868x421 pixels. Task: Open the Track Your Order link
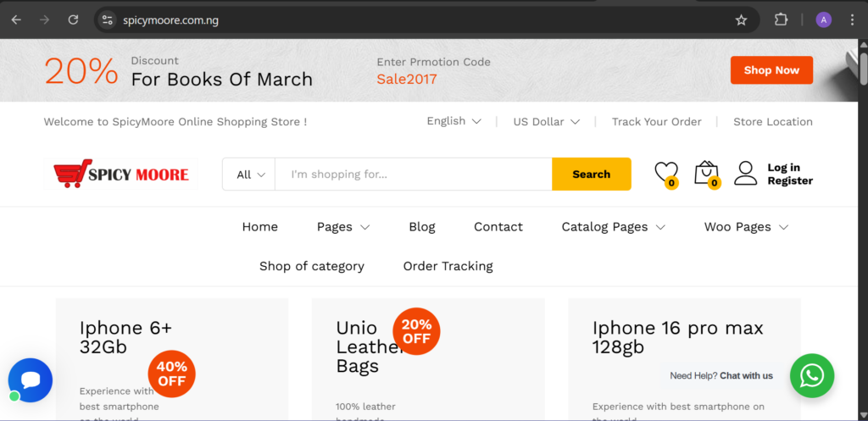pyautogui.click(x=656, y=122)
